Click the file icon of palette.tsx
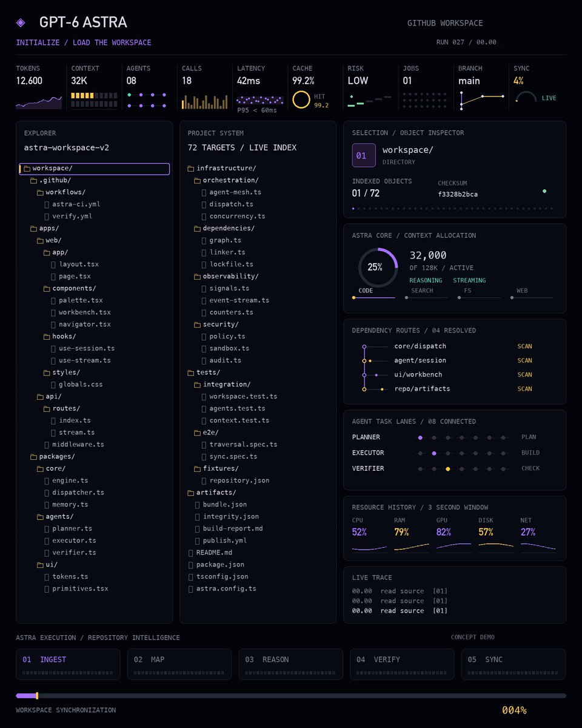The image size is (582, 728). coord(53,300)
